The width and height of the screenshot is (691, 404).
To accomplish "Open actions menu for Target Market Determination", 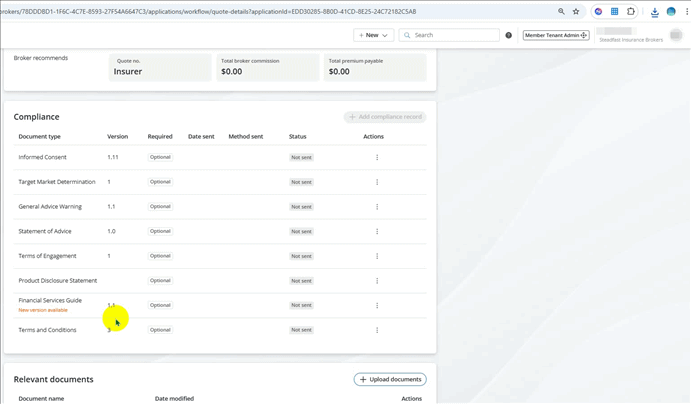I will click(x=377, y=182).
